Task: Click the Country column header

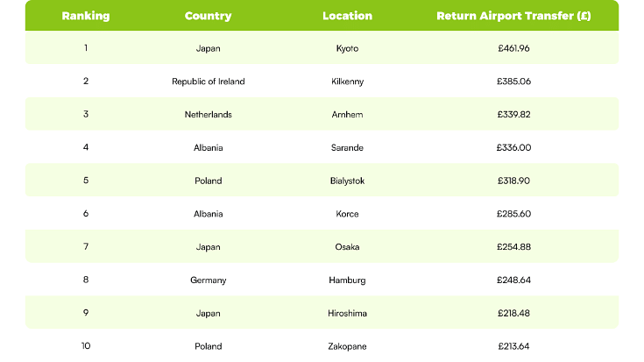Action: [209, 16]
